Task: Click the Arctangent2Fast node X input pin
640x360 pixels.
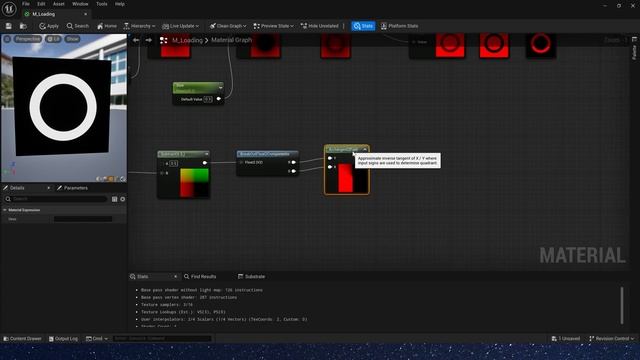Action: coord(330,167)
